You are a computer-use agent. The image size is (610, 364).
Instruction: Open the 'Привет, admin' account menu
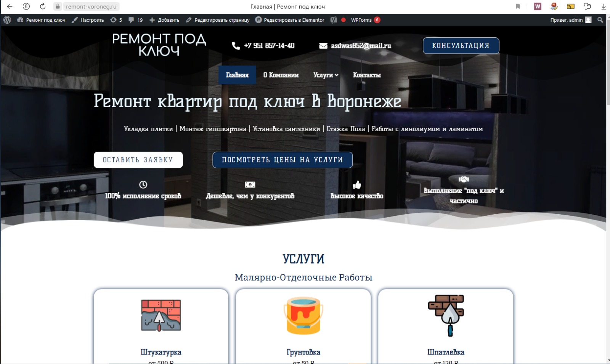click(x=571, y=20)
